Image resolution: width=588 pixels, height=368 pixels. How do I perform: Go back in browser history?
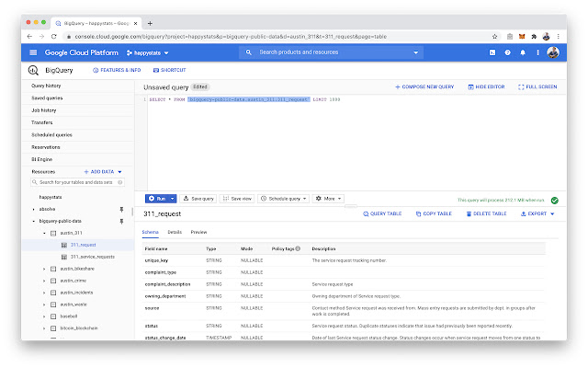coord(29,37)
